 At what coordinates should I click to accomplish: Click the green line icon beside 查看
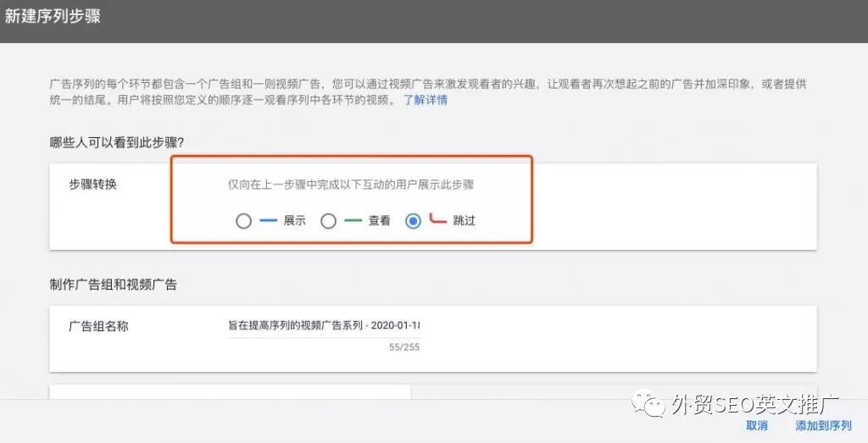point(353,221)
